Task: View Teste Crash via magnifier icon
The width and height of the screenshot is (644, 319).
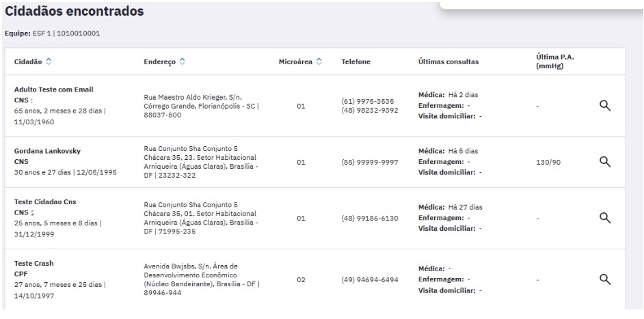Action: 604,279
